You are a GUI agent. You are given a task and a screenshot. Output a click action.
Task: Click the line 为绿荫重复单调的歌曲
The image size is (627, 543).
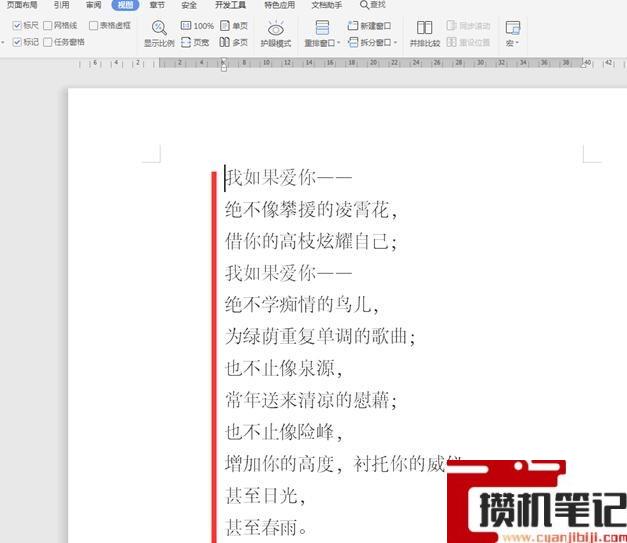[319, 337]
